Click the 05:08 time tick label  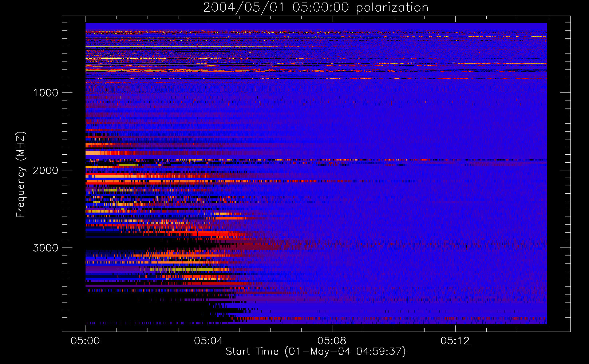(332, 341)
